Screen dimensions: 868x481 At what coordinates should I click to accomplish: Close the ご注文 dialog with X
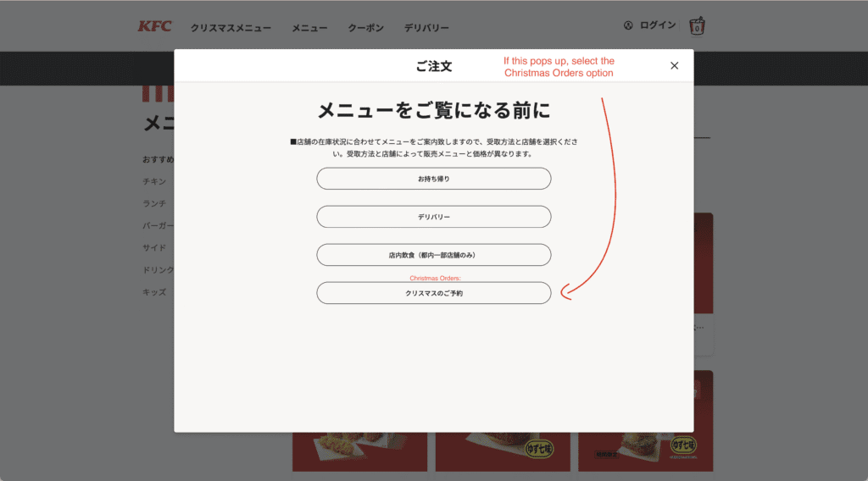tap(674, 66)
